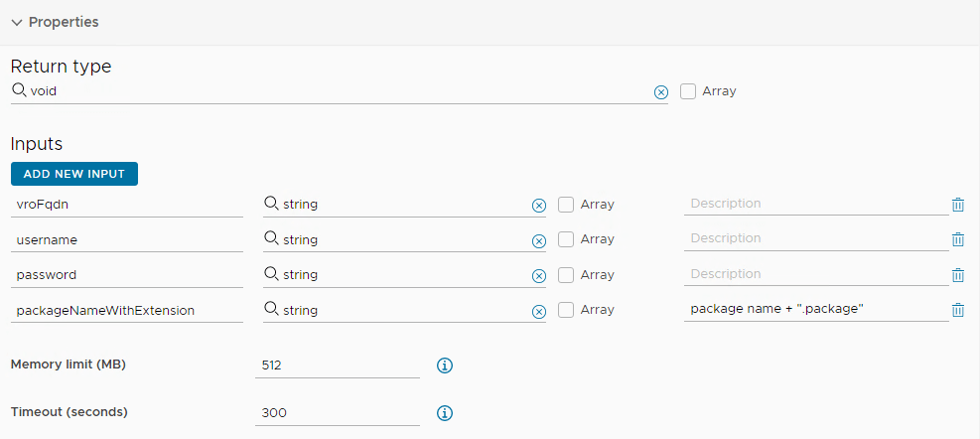This screenshot has height=439, width=980.
Task: Click the Timeout seconds input field
Action: tap(337, 412)
